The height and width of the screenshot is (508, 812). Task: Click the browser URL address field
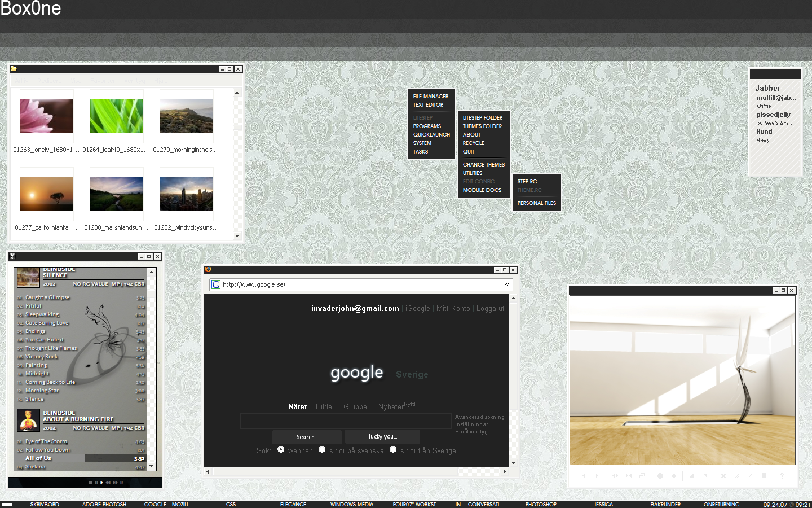[361, 284]
